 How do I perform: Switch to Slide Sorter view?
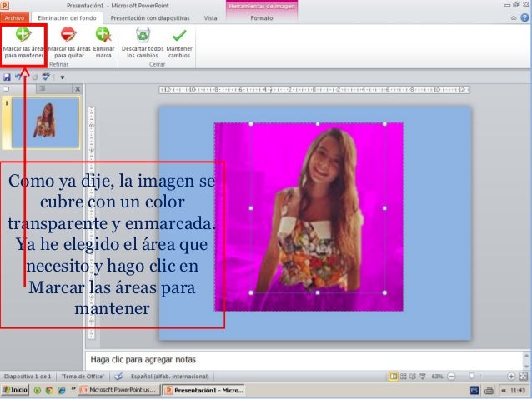[x=404, y=377]
